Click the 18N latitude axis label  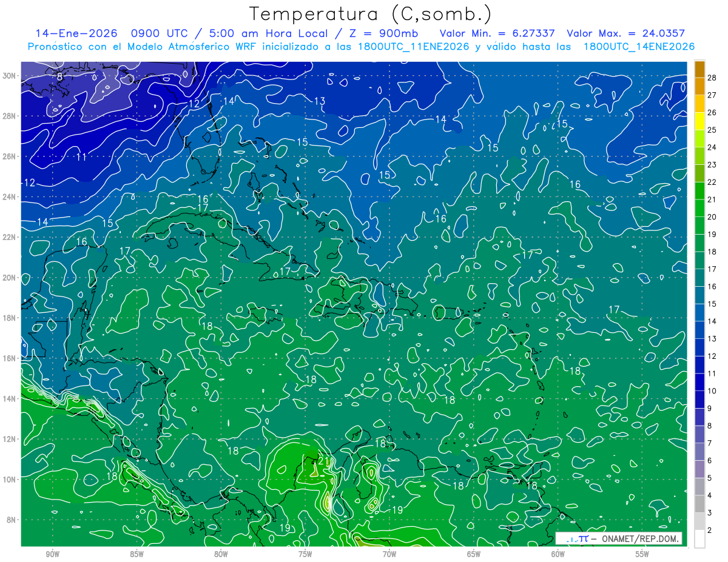(8, 318)
